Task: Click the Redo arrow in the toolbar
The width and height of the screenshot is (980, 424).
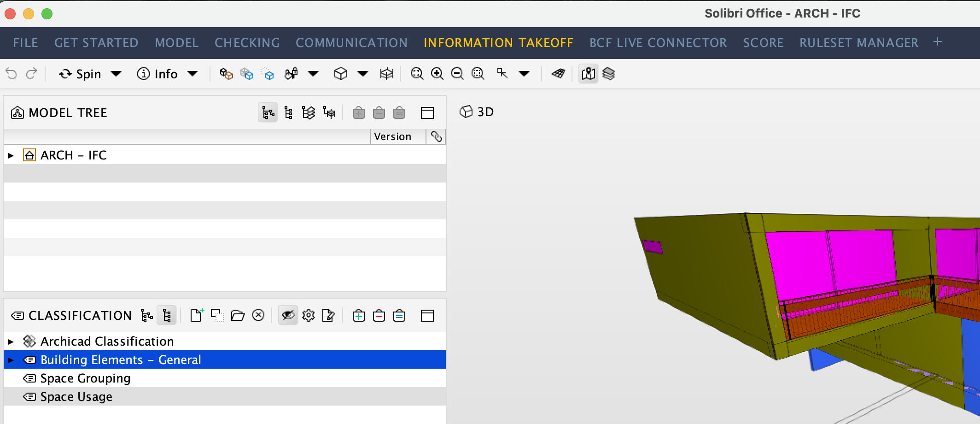Action: click(x=31, y=74)
